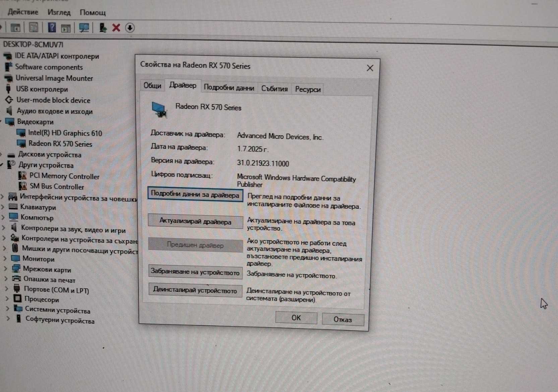The height and width of the screenshot is (392, 558).
Task: Select Intel(R) HD Graphics 610 device
Action: click(65, 133)
